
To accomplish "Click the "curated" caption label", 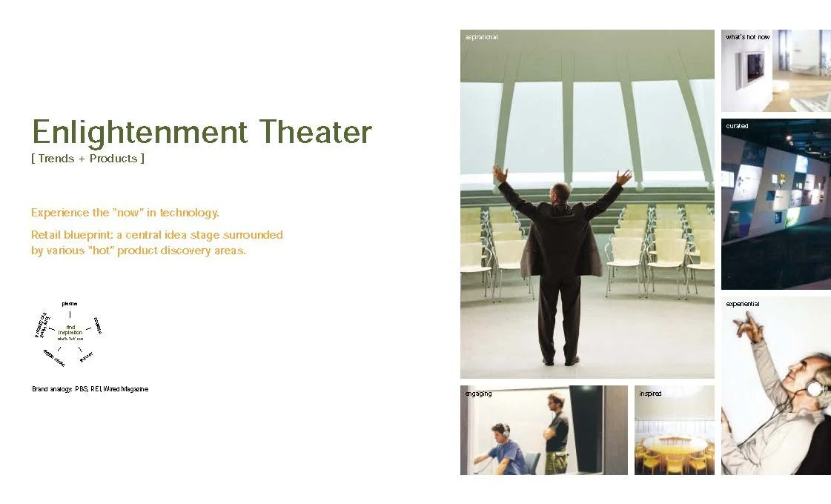I will pyautogui.click(x=737, y=126).
